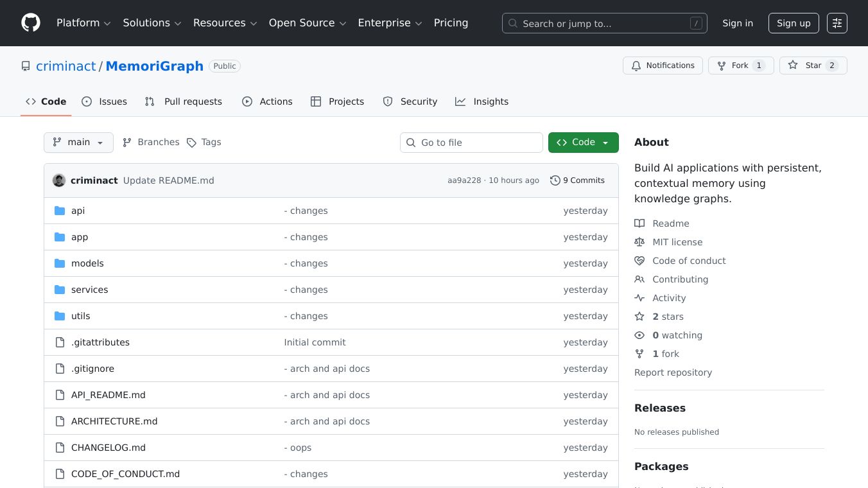
Task: Open the Security tab shield icon
Action: (x=388, y=101)
